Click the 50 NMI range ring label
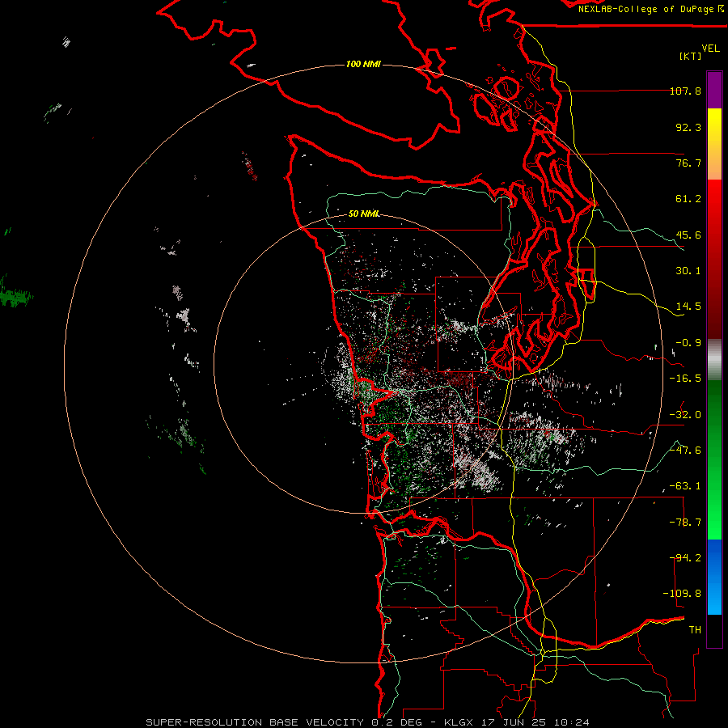Screen dimensions: 728x728 click(x=363, y=214)
